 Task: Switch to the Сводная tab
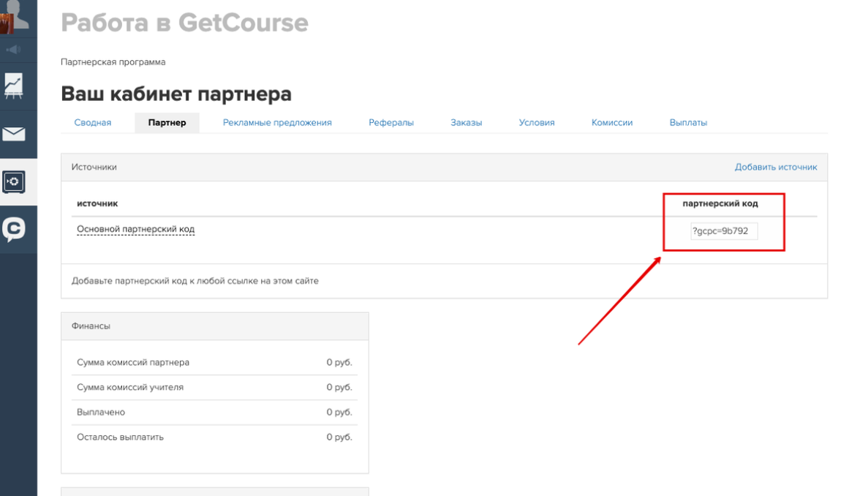[x=92, y=122]
